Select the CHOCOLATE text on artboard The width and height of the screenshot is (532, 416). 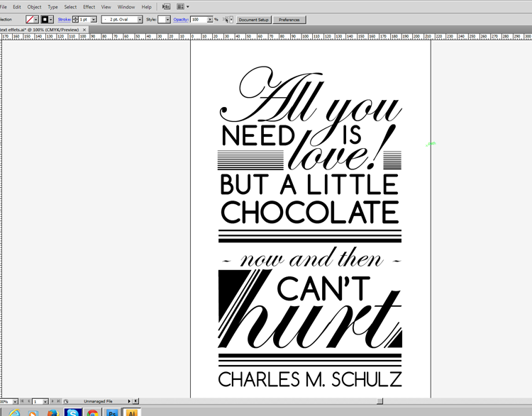pyautogui.click(x=310, y=212)
